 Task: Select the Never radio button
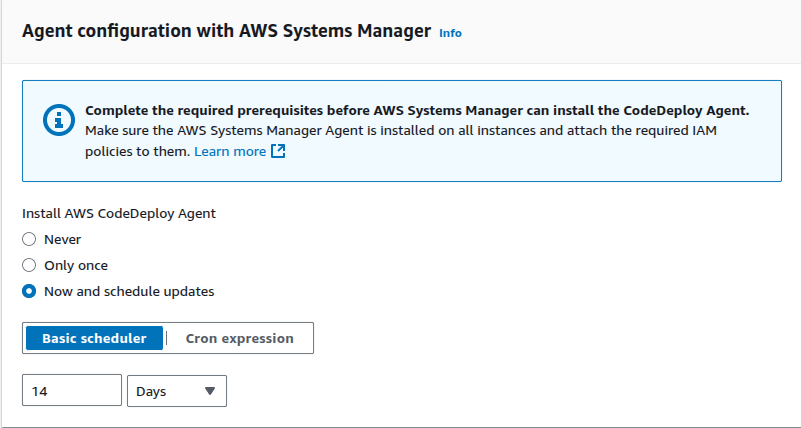click(x=29, y=240)
